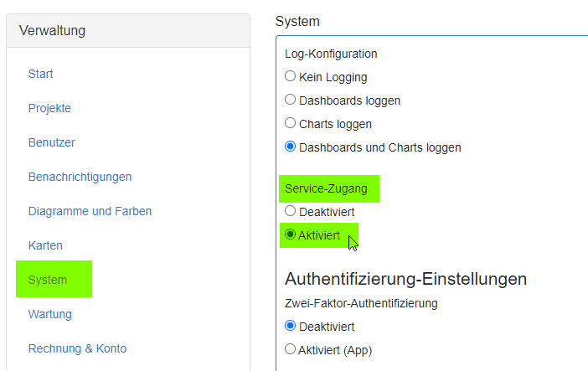Open the Karten menu entry
The image size is (588, 371).
click(45, 245)
